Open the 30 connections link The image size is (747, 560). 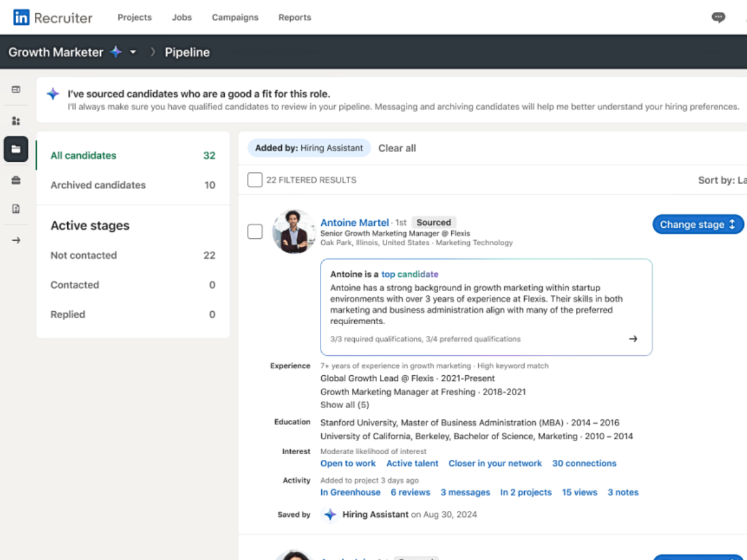pos(584,464)
